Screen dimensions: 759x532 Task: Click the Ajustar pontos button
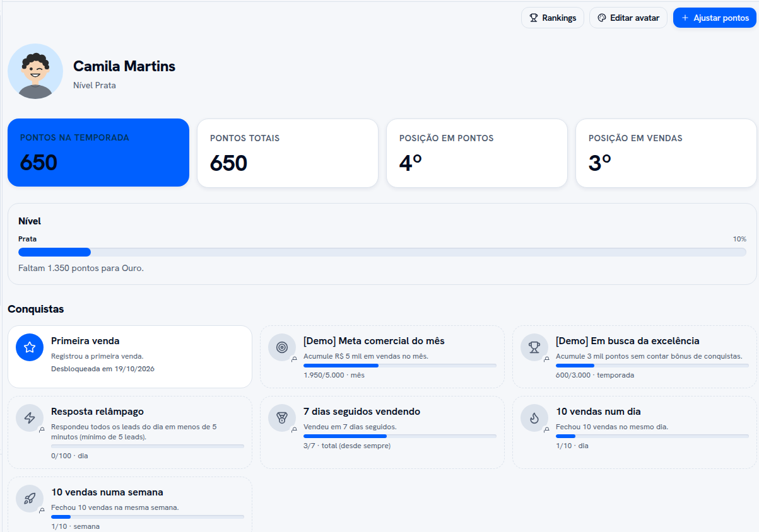click(715, 18)
